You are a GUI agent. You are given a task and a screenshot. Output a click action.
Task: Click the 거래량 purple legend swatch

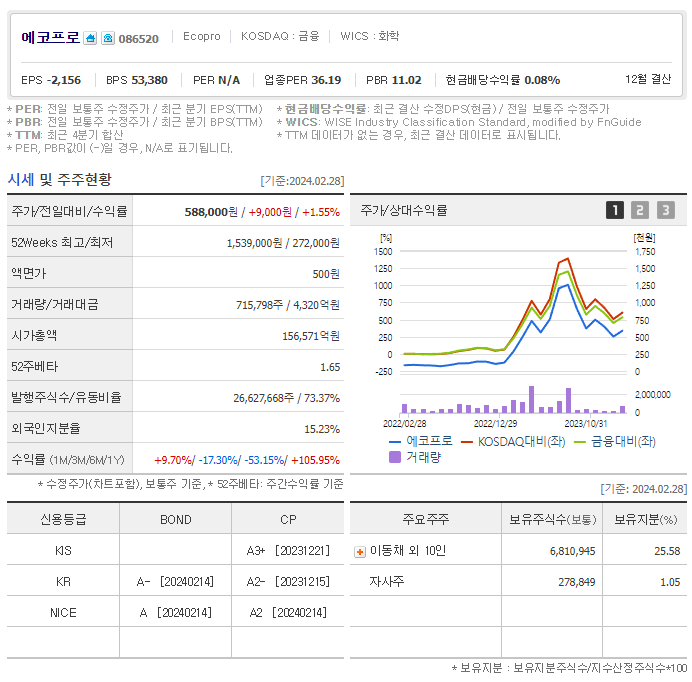pyautogui.click(x=395, y=457)
